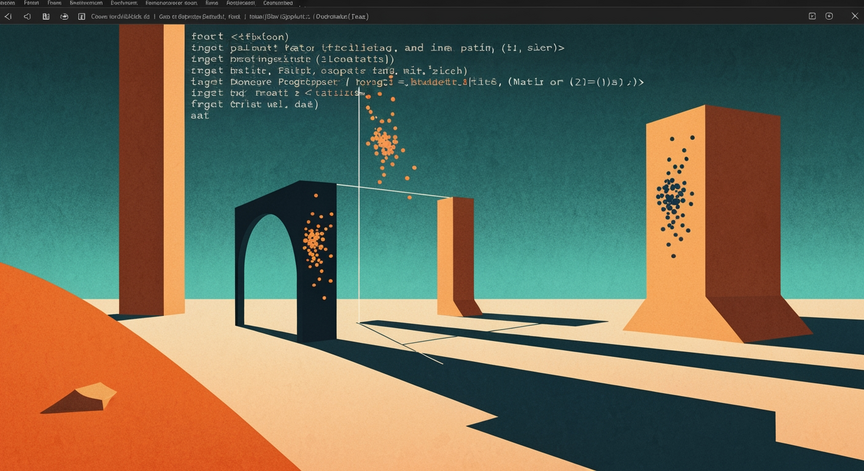Click the circular icon beside the close X

[829, 16]
